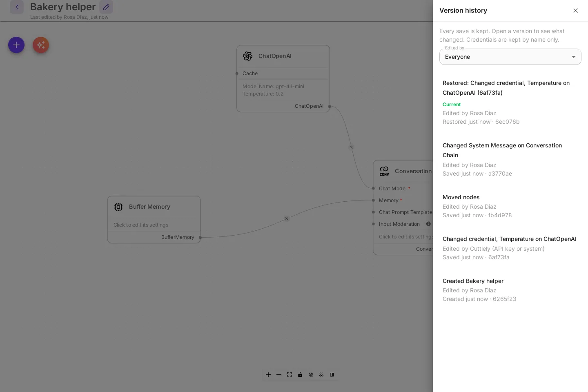Click the Memory input anchor dot
Screen dimensions: 588x392
373,200
